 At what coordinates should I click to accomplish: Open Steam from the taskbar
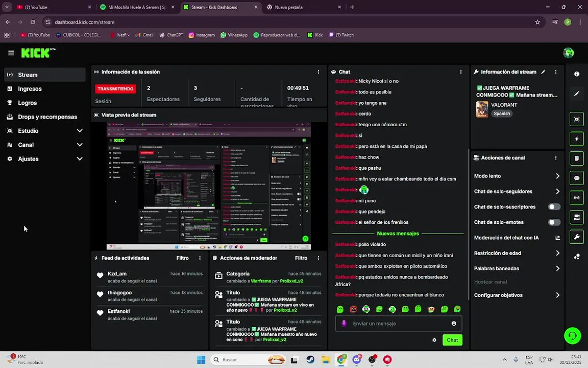(310, 360)
